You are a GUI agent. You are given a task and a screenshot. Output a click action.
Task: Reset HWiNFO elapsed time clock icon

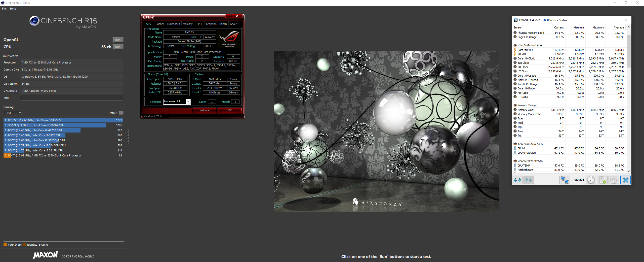point(591,180)
